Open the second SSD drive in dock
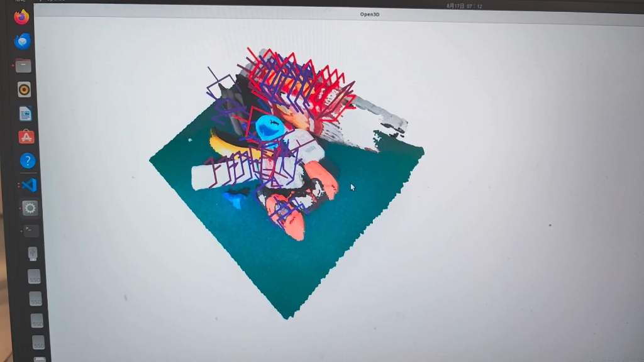This screenshot has height=362, width=644. [x=35, y=299]
